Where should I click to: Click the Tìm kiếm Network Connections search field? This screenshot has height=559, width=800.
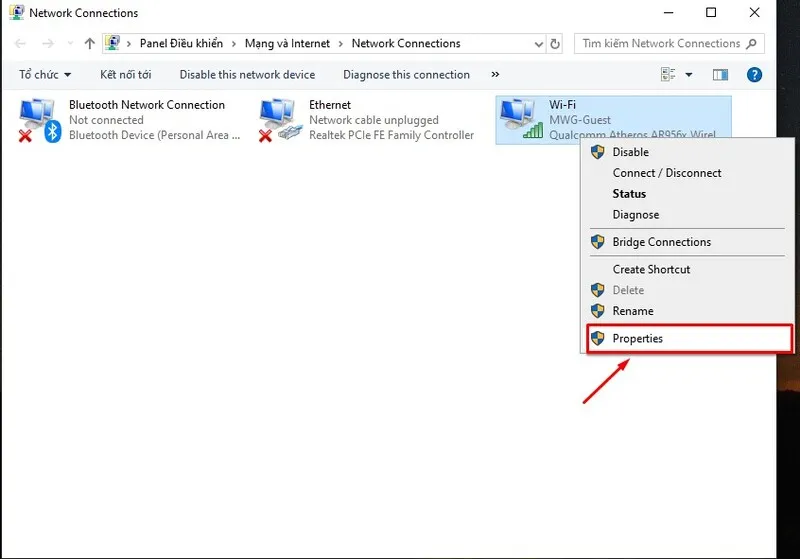[x=660, y=44]
